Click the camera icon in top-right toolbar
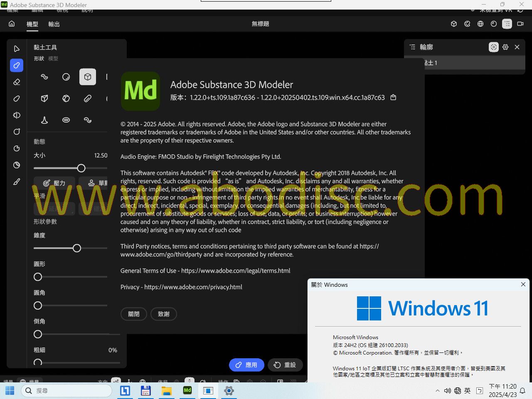This screenshot has width=532, height=399. (x=520, y=24)
